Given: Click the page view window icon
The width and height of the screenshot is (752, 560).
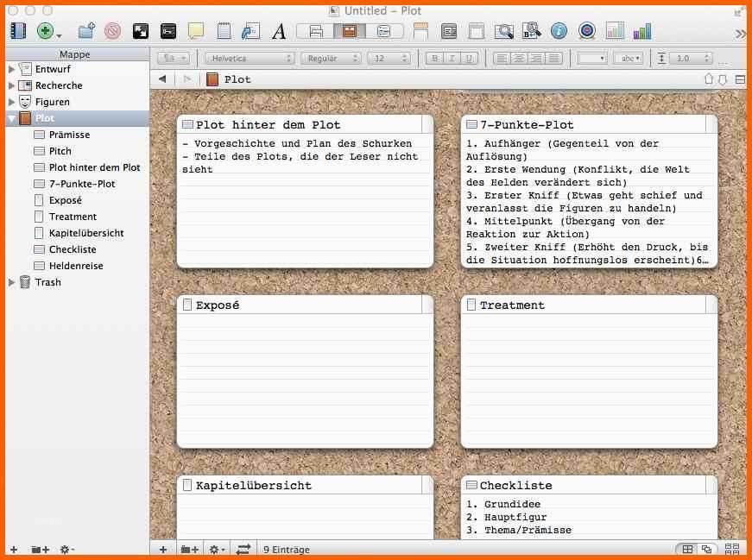Looking at the screenshot, I should tap(476, 32).
